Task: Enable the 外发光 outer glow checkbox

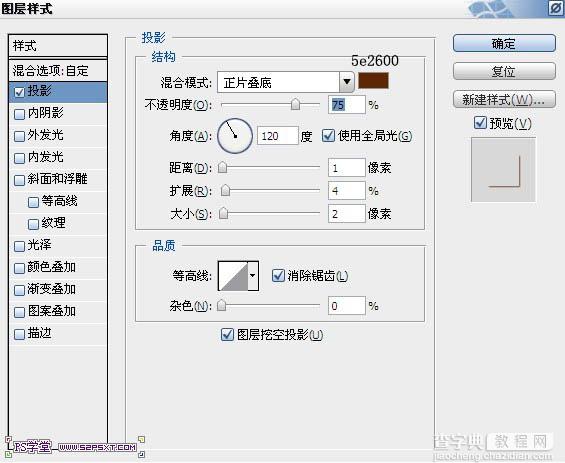Action: (19, 136)
